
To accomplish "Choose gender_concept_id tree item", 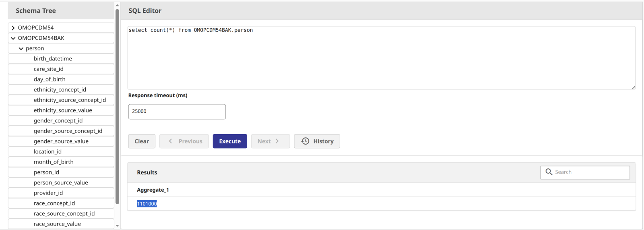I will click(58, 121).
